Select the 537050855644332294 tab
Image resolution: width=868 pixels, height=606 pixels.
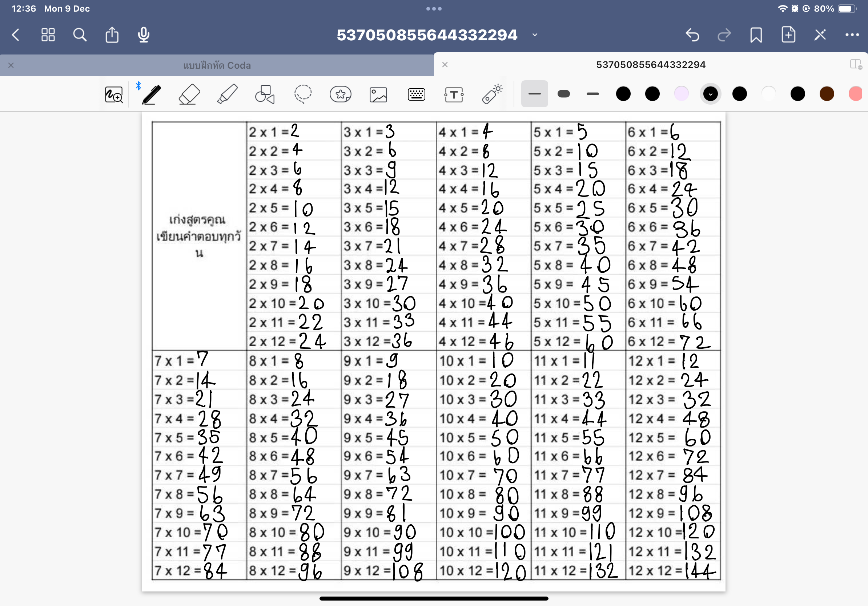click(x=650, y=65)
